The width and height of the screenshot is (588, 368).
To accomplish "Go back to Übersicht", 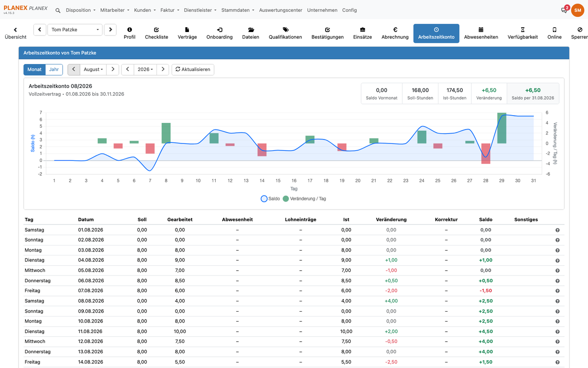I will [16, 33].
